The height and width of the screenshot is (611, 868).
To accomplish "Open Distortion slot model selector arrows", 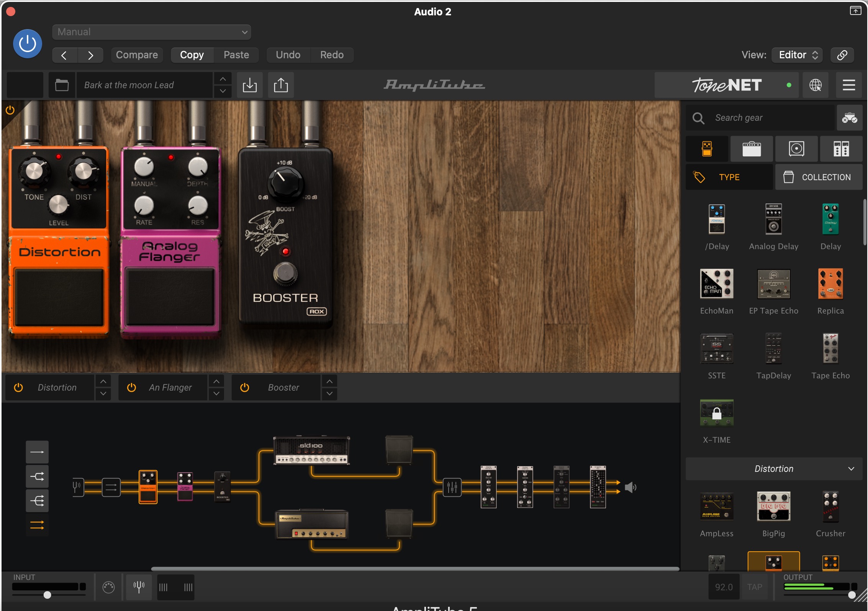I will click(x=103, y=388).
